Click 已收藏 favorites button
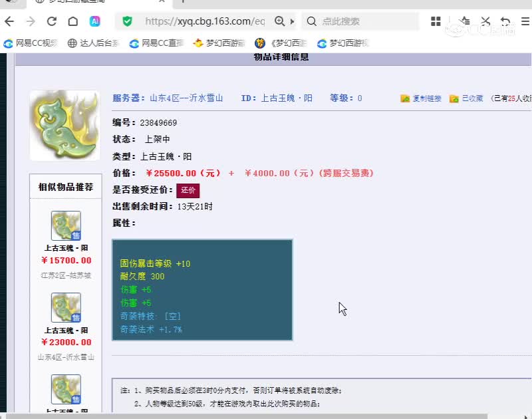This screenshot has height=419, width=532. point(472,98)
